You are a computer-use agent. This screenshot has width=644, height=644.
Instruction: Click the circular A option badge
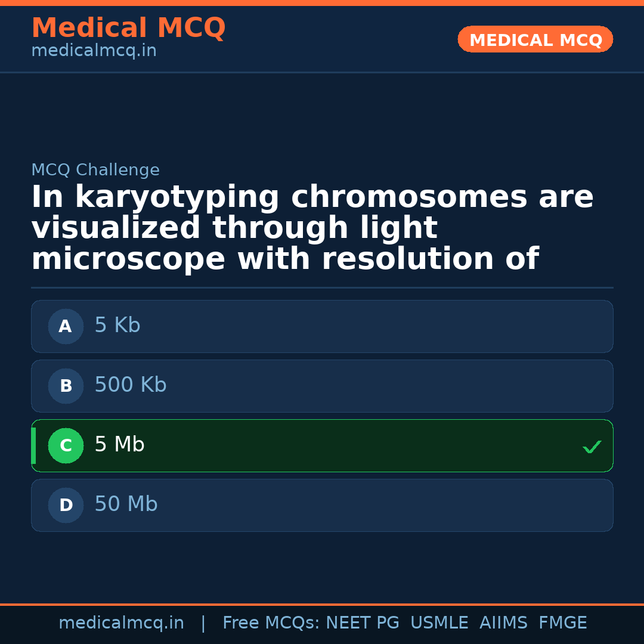(x=66, y=326)
